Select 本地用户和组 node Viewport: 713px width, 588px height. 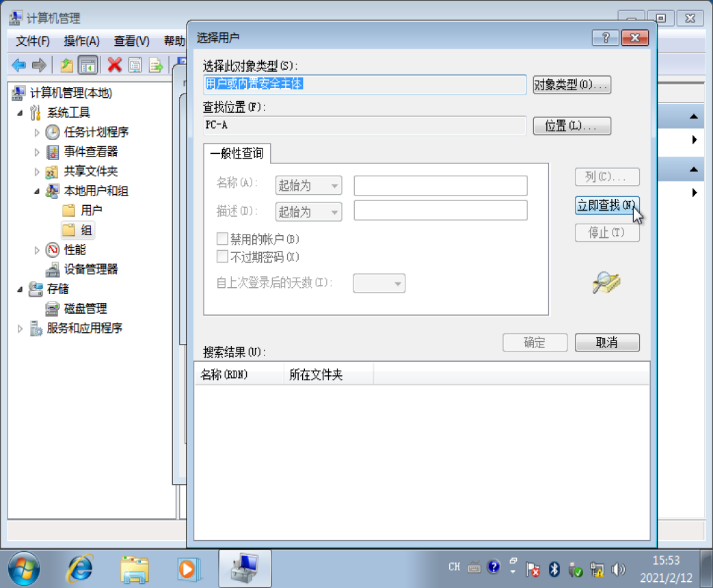pyautogui.click(x=96, y=191)
